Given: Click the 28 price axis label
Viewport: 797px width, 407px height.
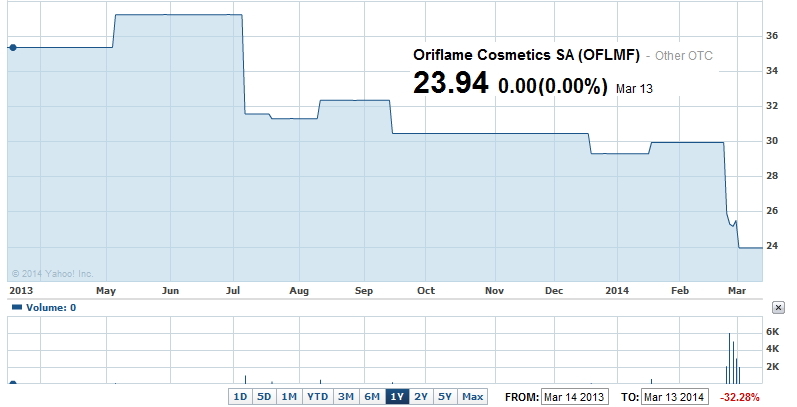Looking at the screenshot, I should tap(772, 176).
